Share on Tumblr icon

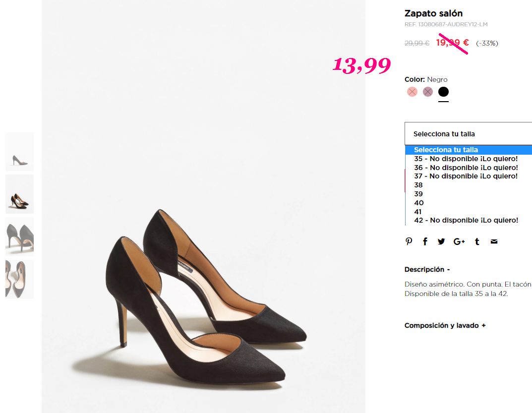pyautogui.click(x=477, y=241)
